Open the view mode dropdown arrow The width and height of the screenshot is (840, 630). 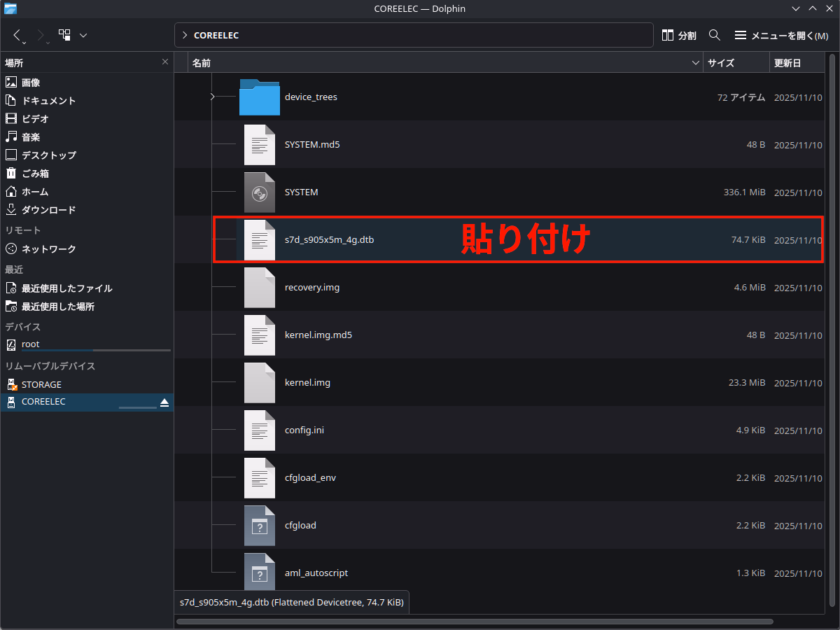tap(83, 35)
